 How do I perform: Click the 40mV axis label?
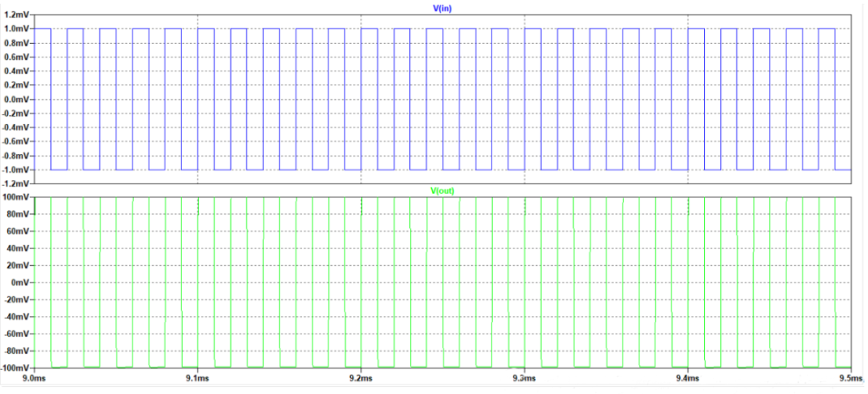tap(20, 248)
